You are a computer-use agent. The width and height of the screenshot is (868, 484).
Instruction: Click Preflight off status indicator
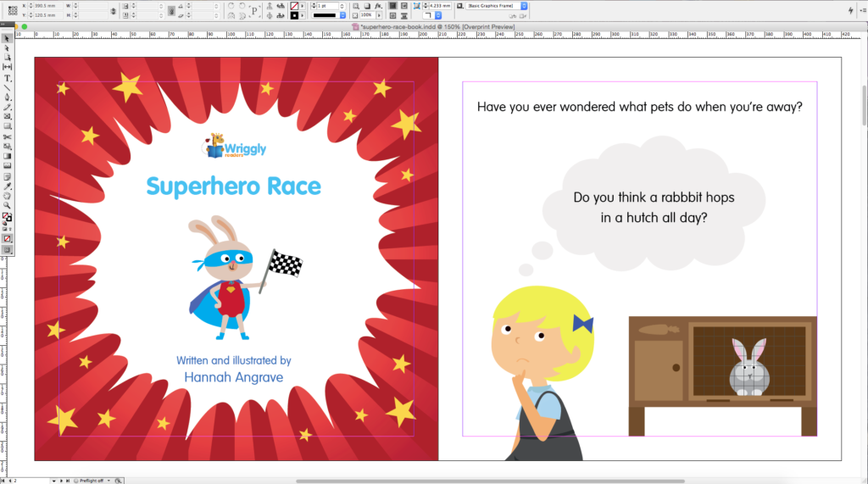click(x=88, y=481)
